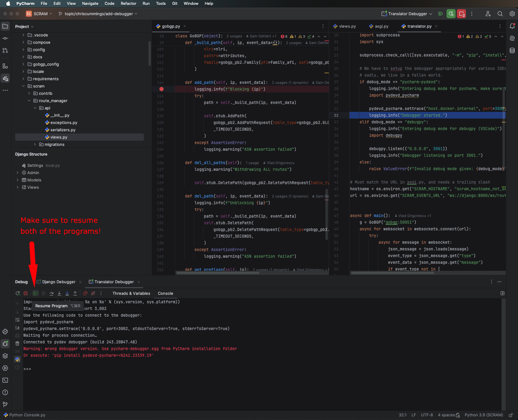The height and width of the screenshot is (420, 518).
Task: Stop the debug session with red square
Action: pos(26,293)
